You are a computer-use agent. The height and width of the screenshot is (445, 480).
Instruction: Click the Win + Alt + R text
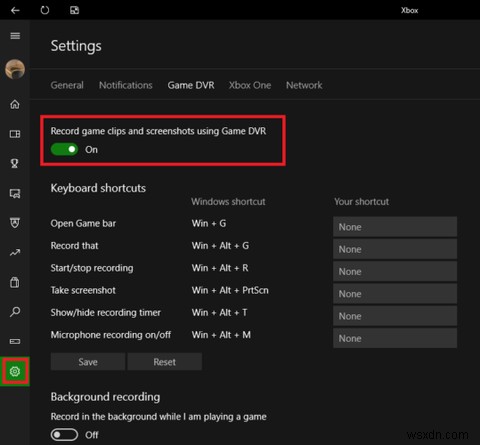point(220,268)
